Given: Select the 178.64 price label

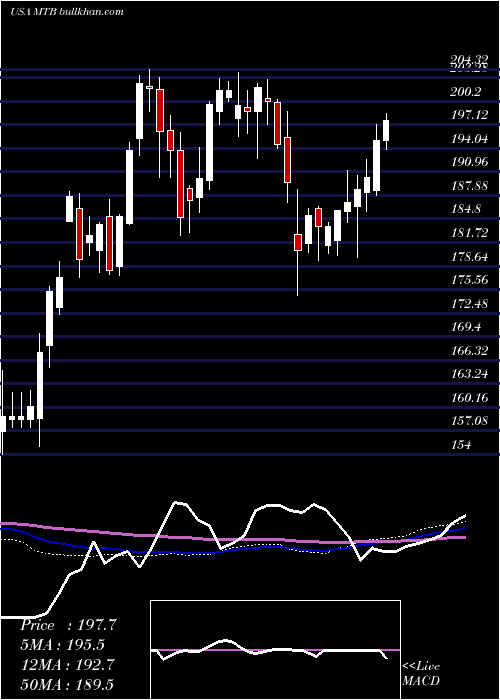Looking at the screenshot, I should [470, 256].
